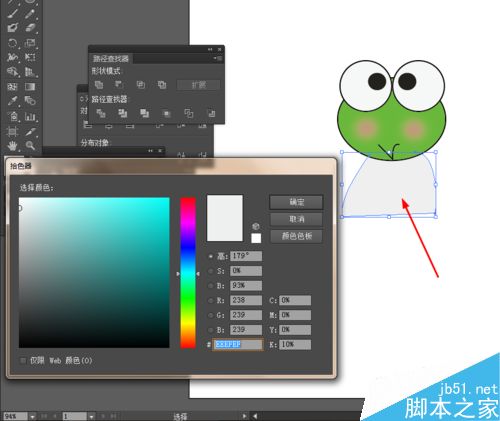Expand the status bar 选择 arrow menu
The height and width of the screenshot is (421, 500).
[x=245, y=416]
